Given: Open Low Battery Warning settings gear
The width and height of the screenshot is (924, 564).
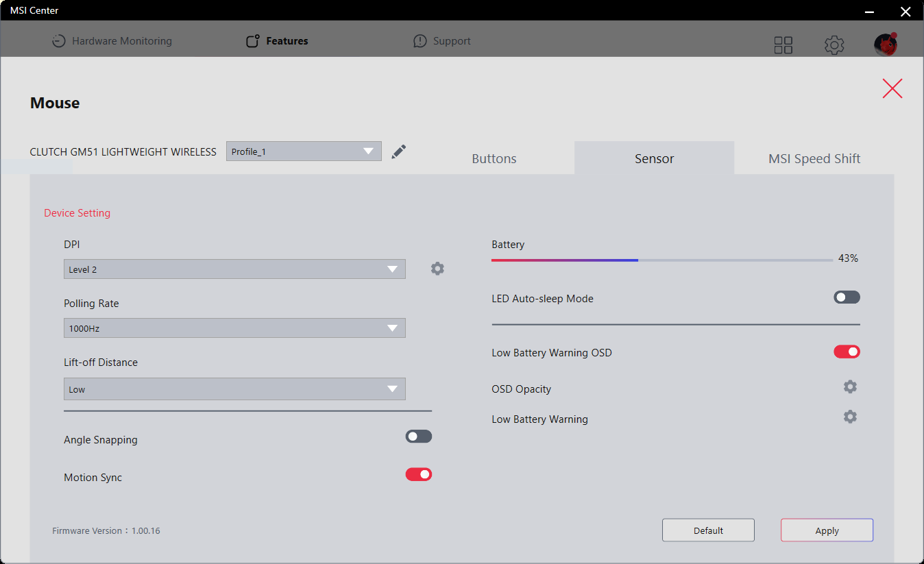Looking at the screenshot, I should point(850,417).
